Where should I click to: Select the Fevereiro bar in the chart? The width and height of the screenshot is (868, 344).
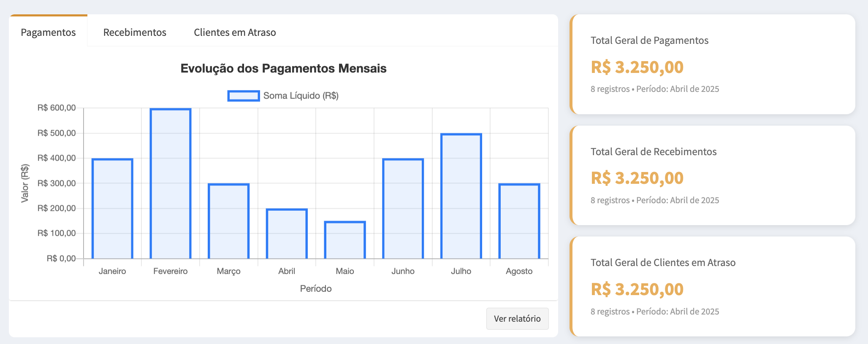(171, 183)
